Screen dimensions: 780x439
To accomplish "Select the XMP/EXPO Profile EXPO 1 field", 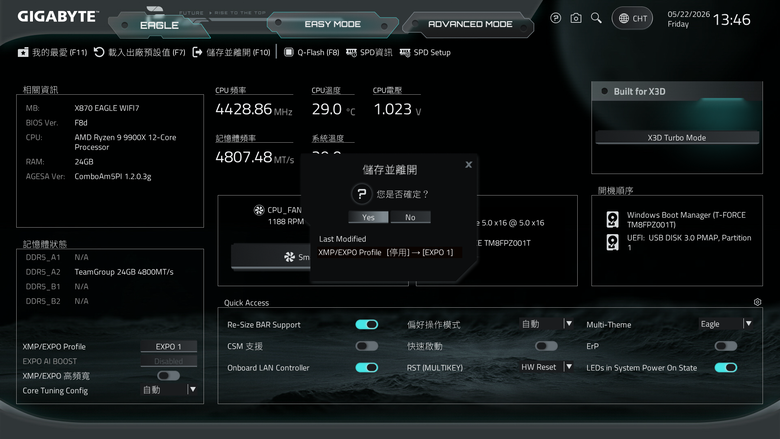I will tap(169, 347).
